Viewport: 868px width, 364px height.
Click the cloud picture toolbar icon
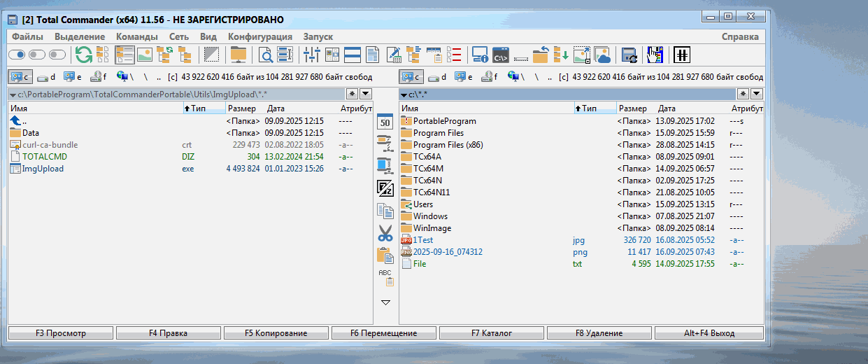pos(602,55)
